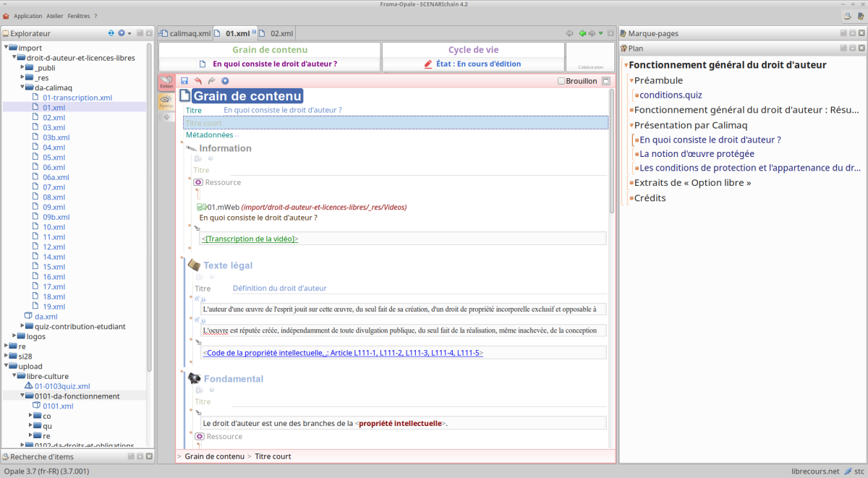Open 01-transcription.xml in the explorer
The image size is (868, 478).
coord(77,98)
